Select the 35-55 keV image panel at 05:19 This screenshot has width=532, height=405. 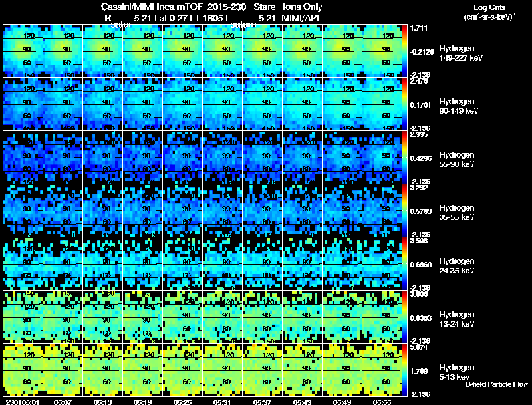(142, 211)
